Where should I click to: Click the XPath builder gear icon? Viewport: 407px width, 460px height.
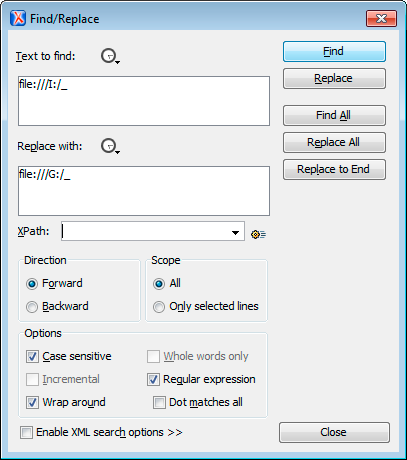(258, 235)
